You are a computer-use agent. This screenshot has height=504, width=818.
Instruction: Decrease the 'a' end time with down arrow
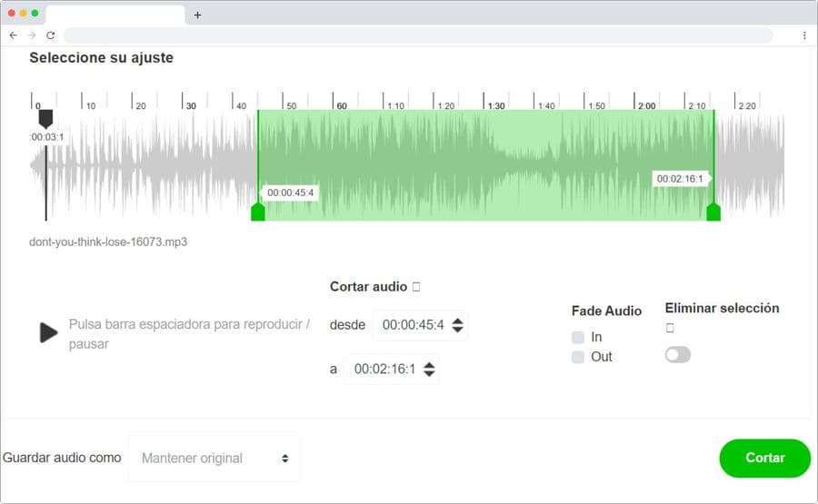tap(429, 374)
